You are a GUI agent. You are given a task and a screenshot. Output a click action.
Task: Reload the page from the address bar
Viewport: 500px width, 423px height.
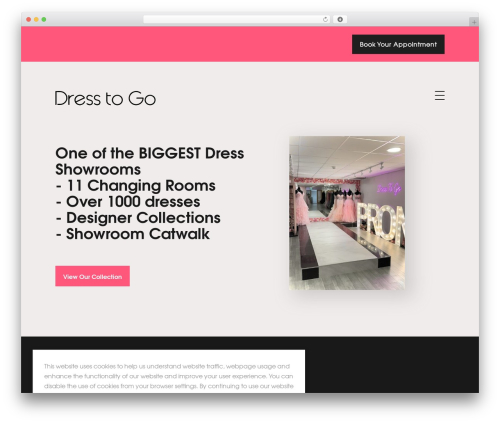click(325, 20)
